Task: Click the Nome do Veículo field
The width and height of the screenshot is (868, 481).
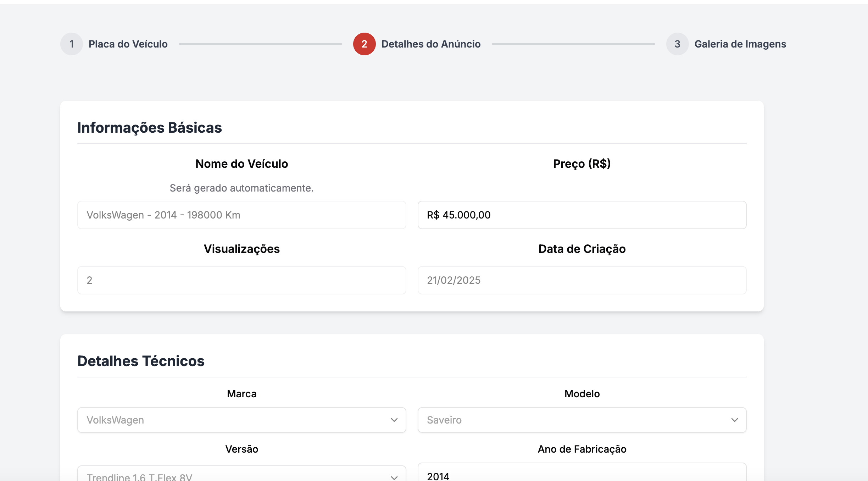Action: pos(241,215)
